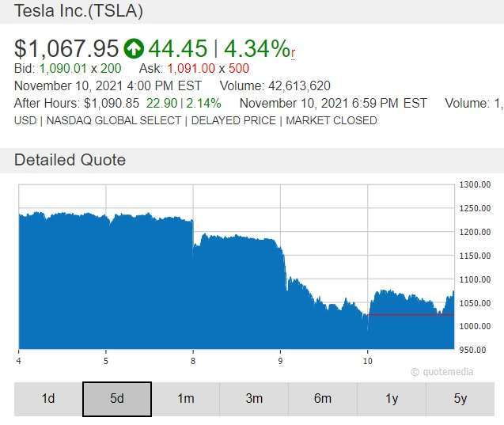Click the small red 'r' footnote marker
This screenshot has width=504, height=425.
293,53
